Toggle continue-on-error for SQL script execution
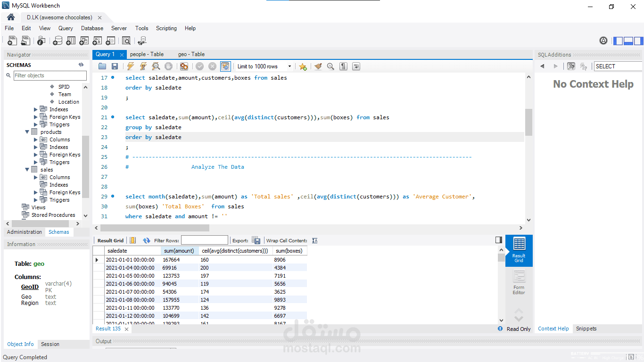The height and width of the screenshot is (362, 644). 184,66
